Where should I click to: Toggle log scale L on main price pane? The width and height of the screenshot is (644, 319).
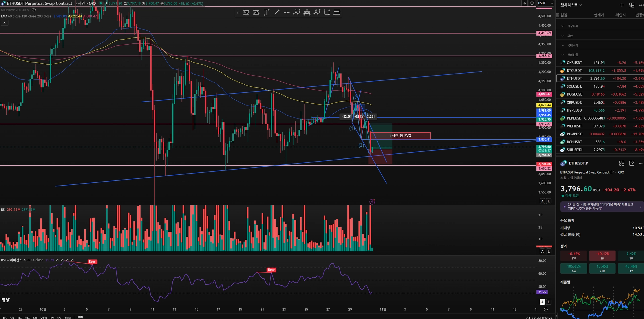pos(549,201)
